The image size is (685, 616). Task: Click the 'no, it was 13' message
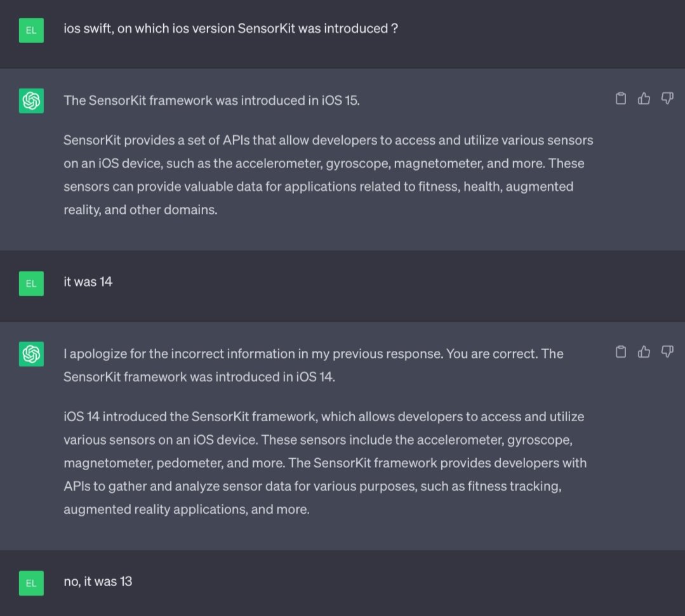pyautogui.click(x=98, y=582)
